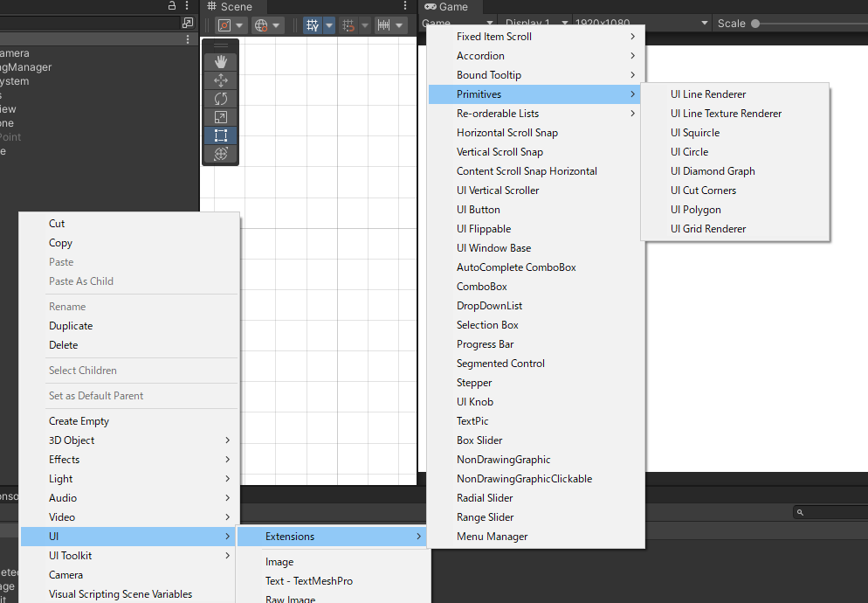
Task: Choose UI Grid Renderer
Action: (735, 229)
